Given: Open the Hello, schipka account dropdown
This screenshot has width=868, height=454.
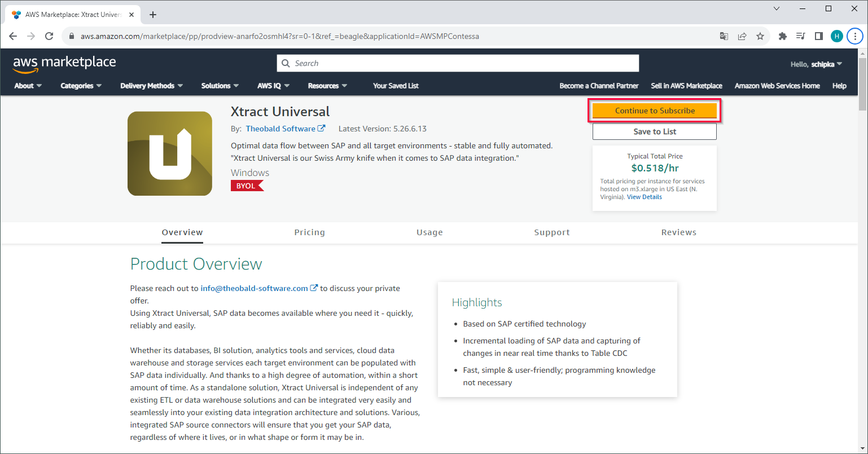Looking at the screenshot, I should tap(816, 64).
